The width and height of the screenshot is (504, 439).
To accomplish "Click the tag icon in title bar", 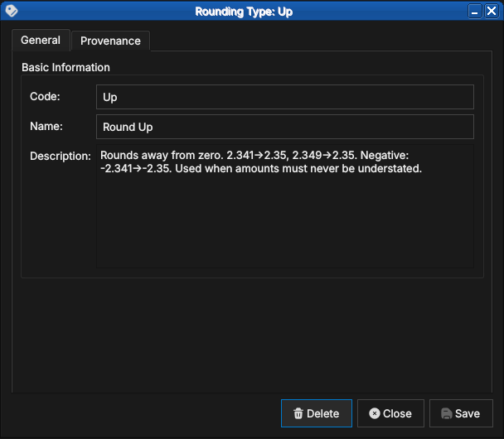I will [x=12, y=11].
